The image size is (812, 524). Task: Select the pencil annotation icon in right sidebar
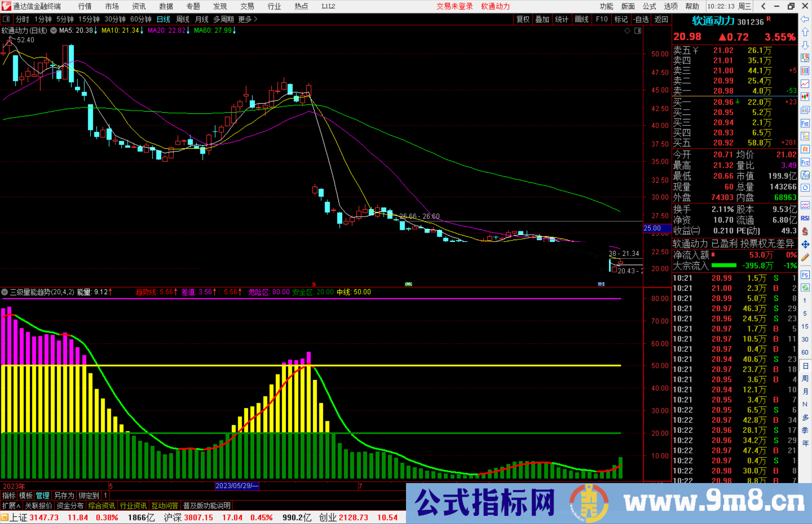[805, 257]
